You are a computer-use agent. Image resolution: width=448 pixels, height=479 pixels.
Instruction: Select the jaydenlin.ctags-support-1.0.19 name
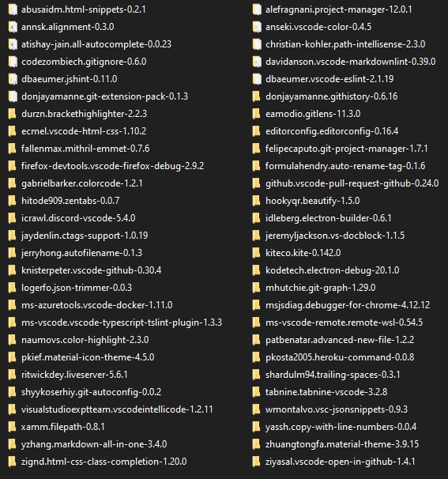[85, 236]
